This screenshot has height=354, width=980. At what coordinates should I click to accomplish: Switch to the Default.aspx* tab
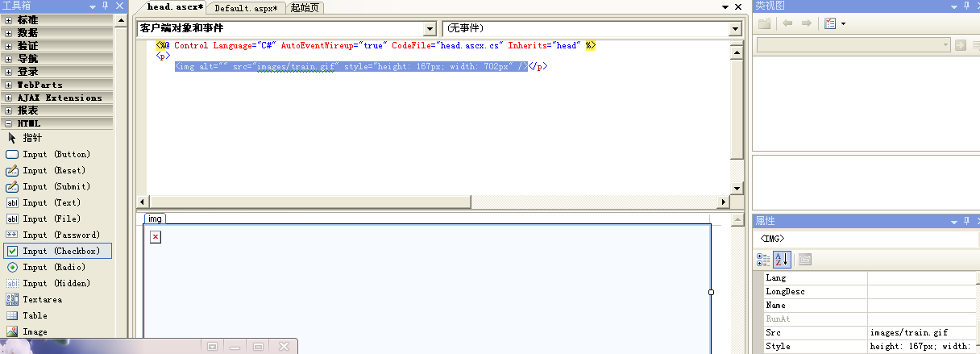point(246,8)
